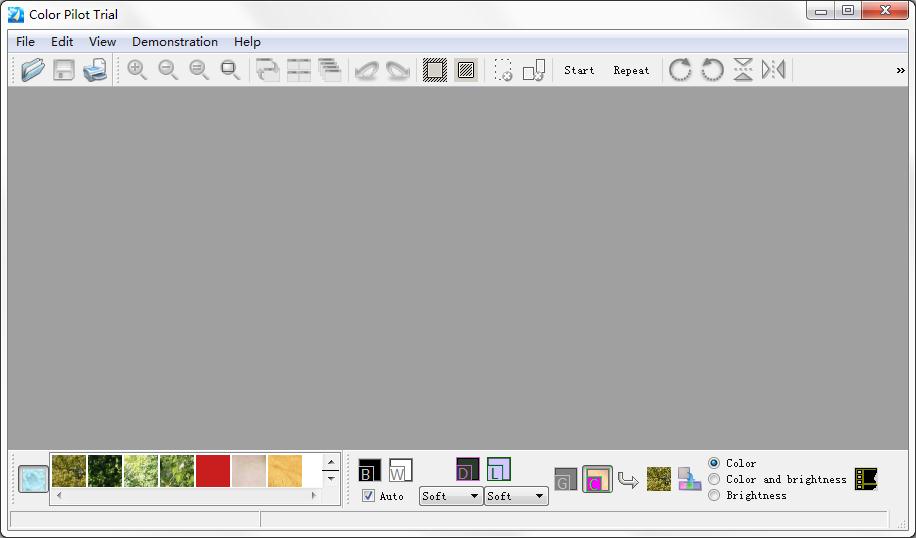Select the white point W icon

[400, 470]
